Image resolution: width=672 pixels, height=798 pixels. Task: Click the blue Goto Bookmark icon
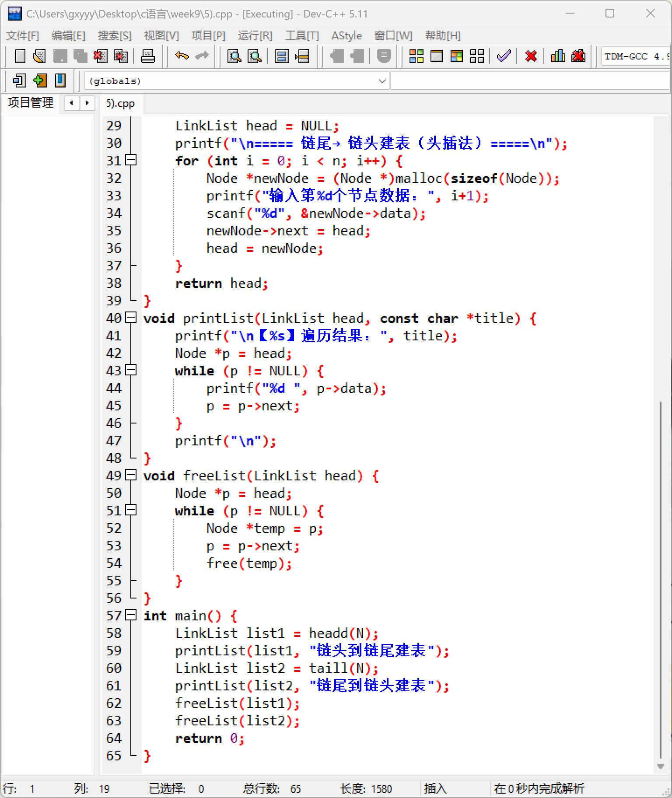tap(60, 80)
